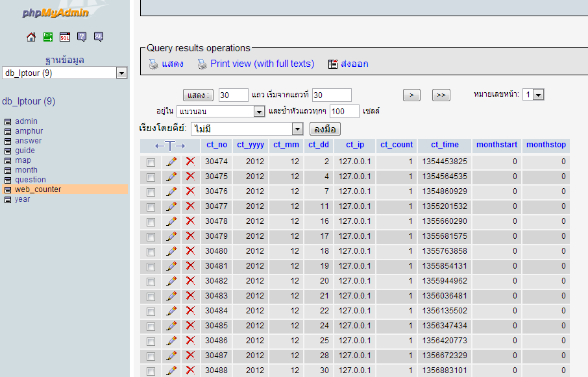
Task: Click the green Exit logout icon
Action: 48,37
